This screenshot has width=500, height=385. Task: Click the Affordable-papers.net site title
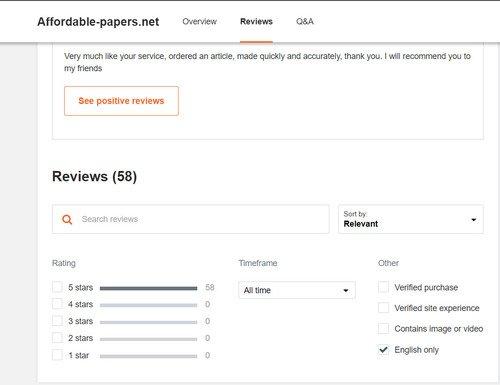(x=98, y=22)
